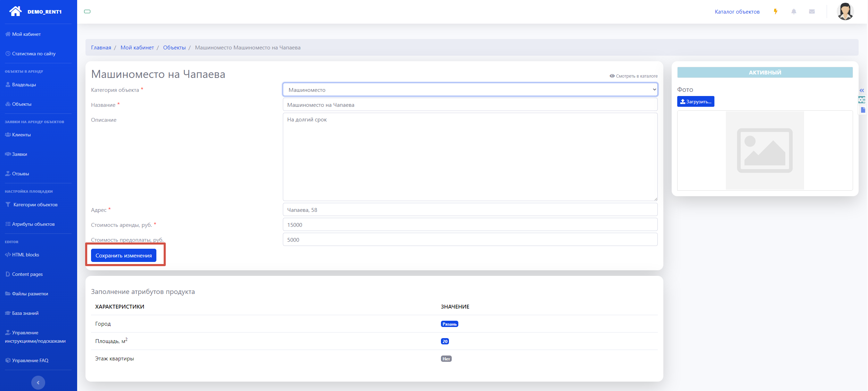The image size is (868, 391).
Task: Click the lightning bolt icon in header
Action: 775,11
